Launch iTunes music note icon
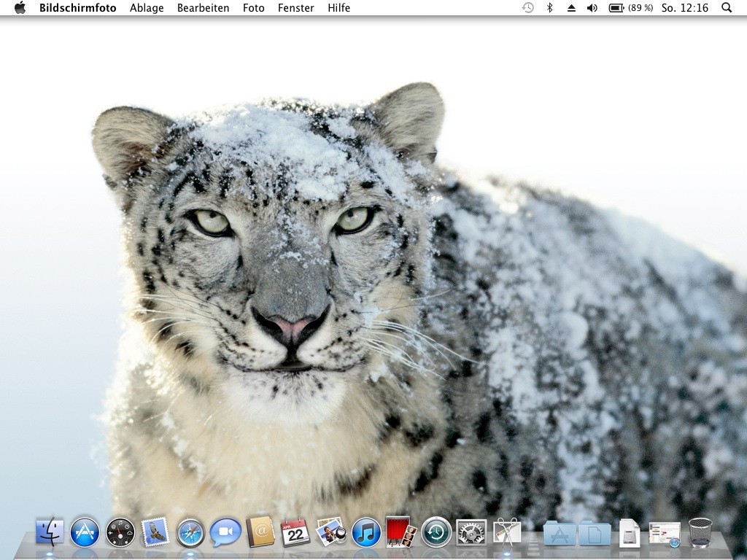The height and width of the screenshot is (560, 747). [x=366, y=532]
